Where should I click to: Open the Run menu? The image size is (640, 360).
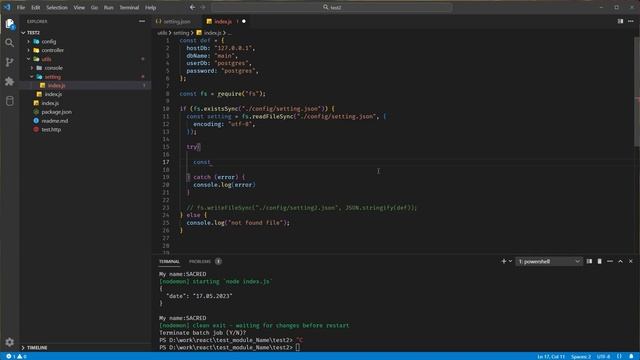109,7
